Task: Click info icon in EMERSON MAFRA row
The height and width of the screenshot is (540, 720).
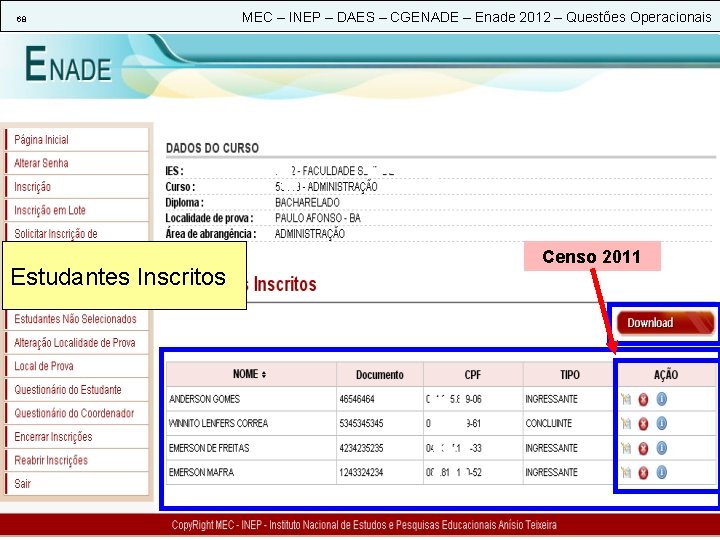Action: [661, 472]
